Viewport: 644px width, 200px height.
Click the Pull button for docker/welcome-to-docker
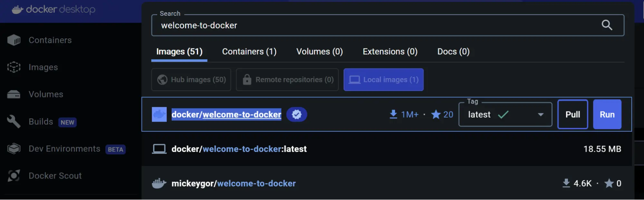point(572,114)
